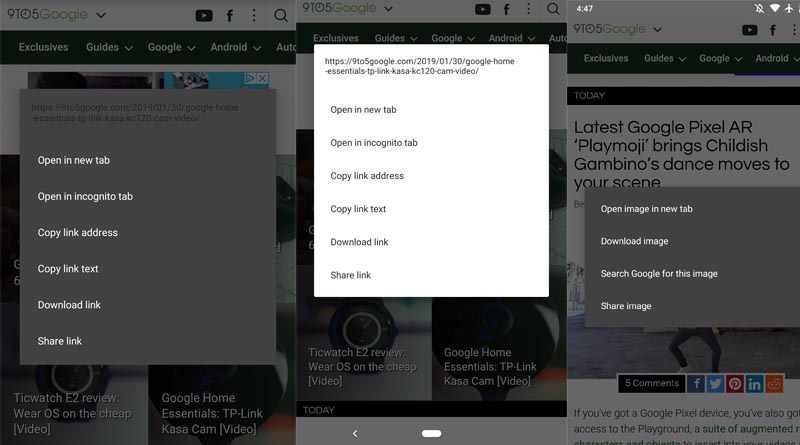Share article via Pinterest icon
This screenshot has width=800, height=445.
pyautogui.click(x=735, y=383)
